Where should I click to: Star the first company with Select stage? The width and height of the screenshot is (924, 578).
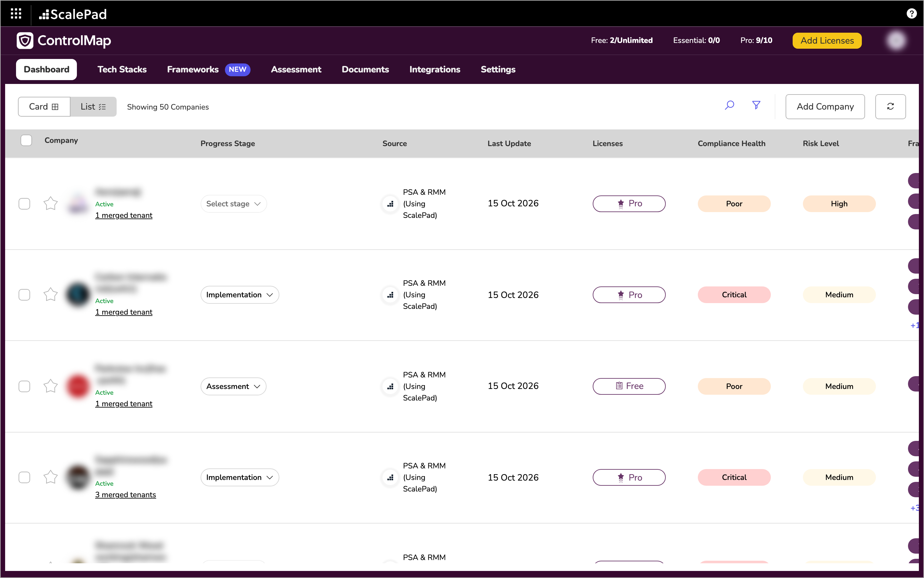51,203
